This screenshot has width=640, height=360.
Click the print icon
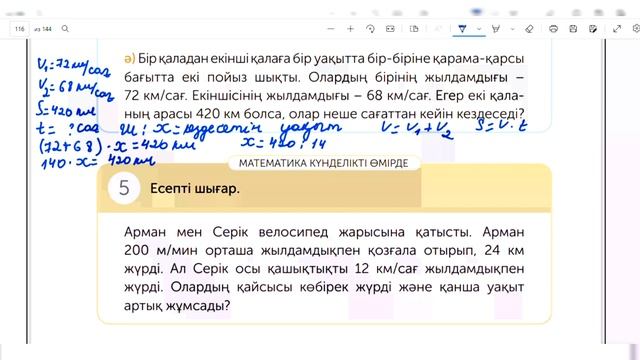(553, 29)
